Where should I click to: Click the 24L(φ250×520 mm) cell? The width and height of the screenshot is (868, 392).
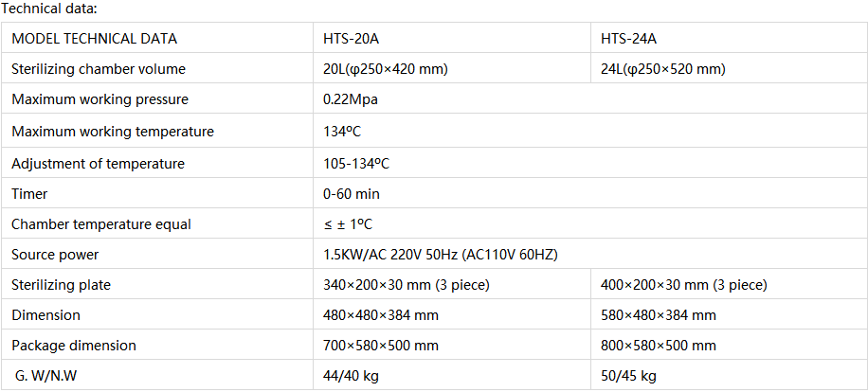663,69
